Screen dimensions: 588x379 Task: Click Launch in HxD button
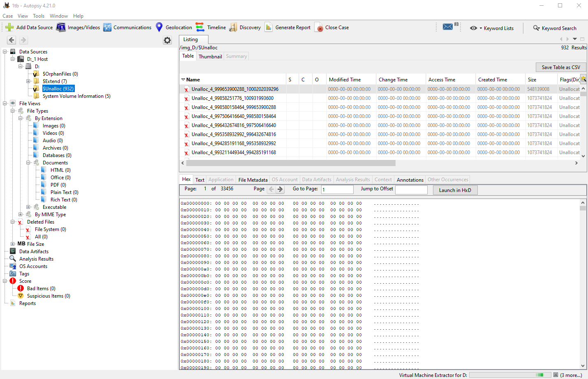455,190
